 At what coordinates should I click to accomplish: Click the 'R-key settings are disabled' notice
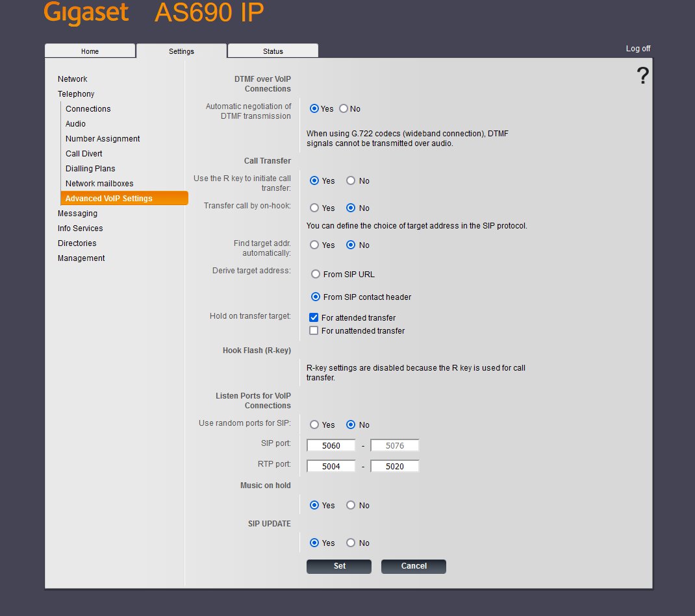click(x=416, y=373)
